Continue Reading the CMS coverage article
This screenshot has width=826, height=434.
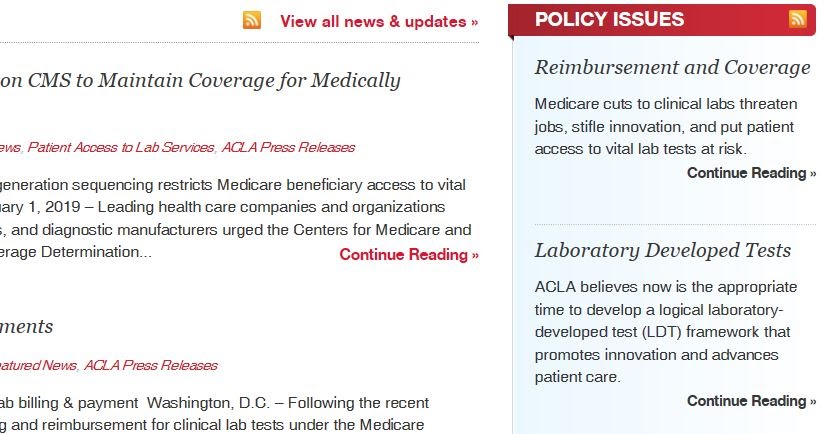point(409,254)
